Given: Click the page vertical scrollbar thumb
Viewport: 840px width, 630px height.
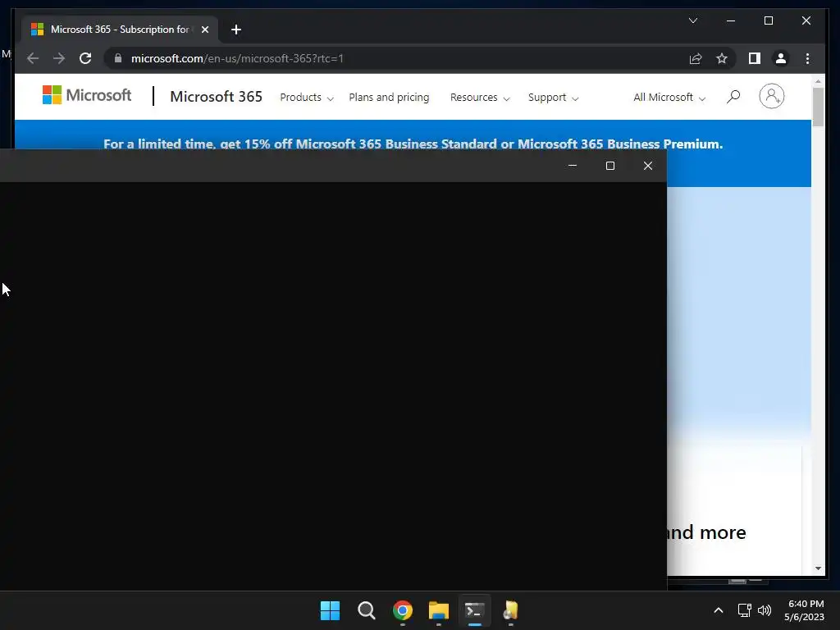Looking at the screenshot, I should (818, 107).
